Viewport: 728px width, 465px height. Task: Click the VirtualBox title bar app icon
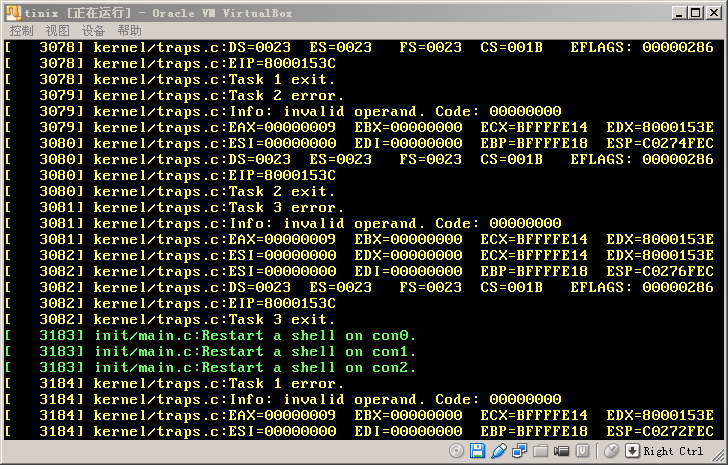click(13, 13)
